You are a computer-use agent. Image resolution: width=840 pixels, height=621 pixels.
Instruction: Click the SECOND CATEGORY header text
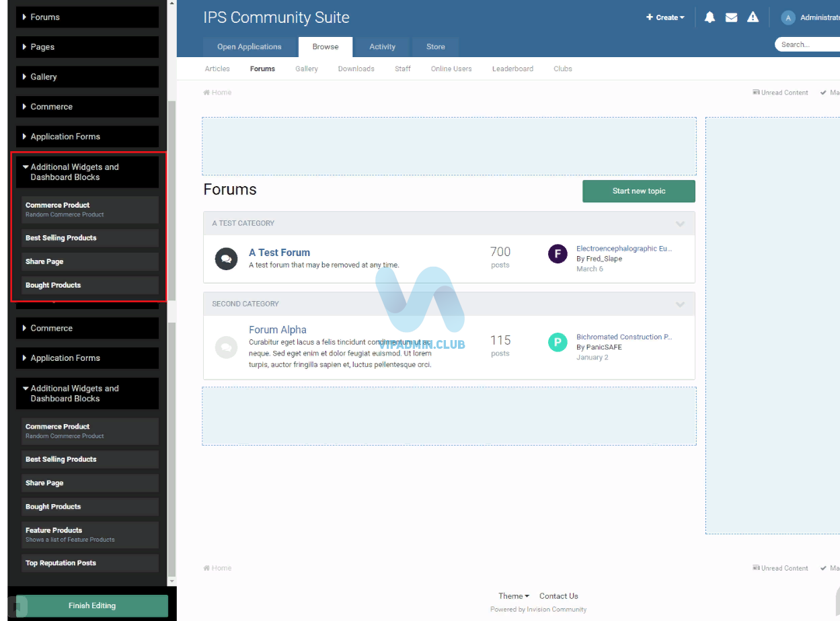(x=245, y=304)
